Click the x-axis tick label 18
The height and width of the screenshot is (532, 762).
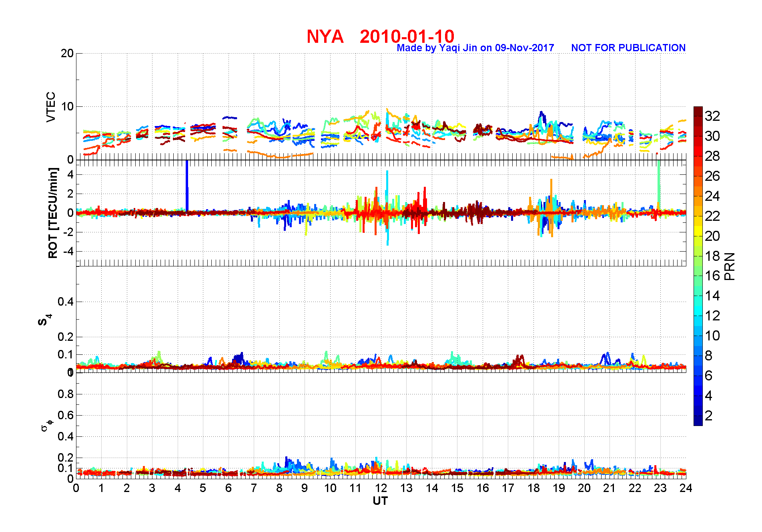click(x=533, y=488)
